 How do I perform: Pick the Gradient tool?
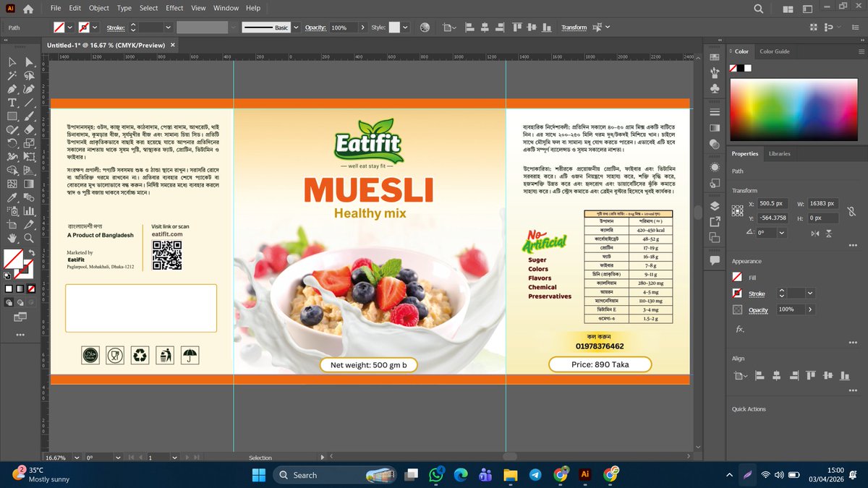(29, 184)
